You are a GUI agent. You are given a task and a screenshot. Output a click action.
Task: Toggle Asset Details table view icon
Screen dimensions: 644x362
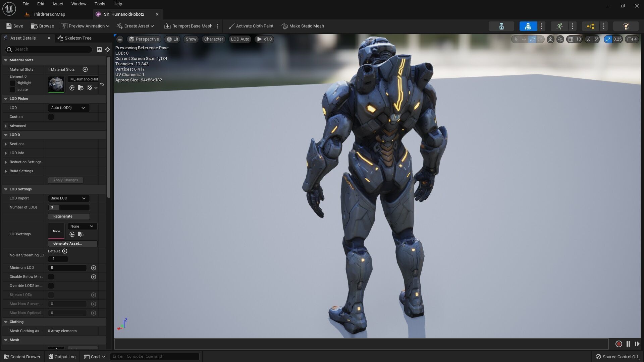coord(99,50)
